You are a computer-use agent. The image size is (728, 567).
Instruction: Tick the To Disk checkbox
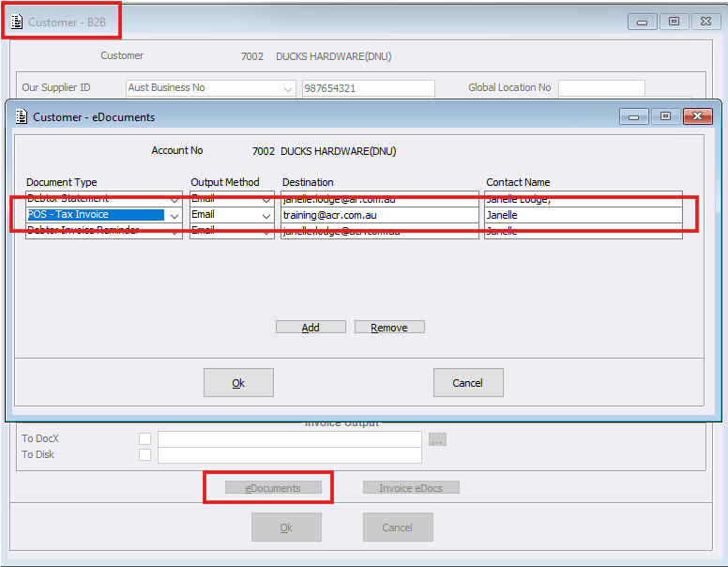tap(144, 454)
